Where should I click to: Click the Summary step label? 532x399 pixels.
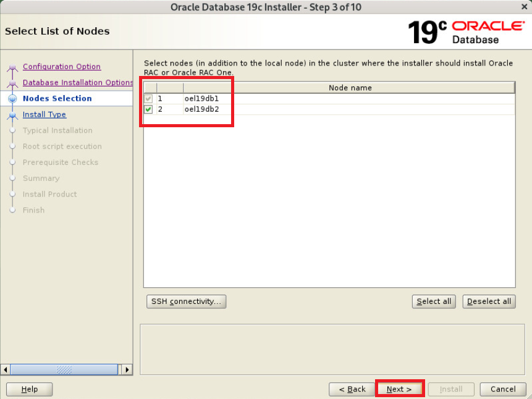[x=41, y=178]
